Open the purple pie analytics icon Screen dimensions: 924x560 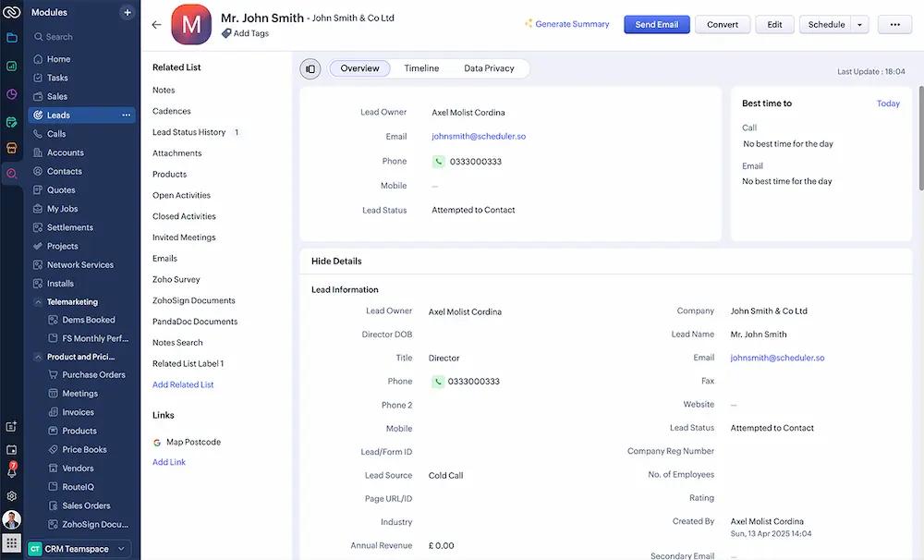pyautogui.click(x=12, y=93)
